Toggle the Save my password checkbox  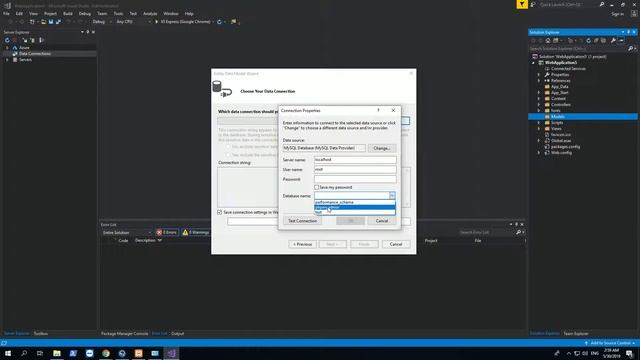click(x=316, y=187)
